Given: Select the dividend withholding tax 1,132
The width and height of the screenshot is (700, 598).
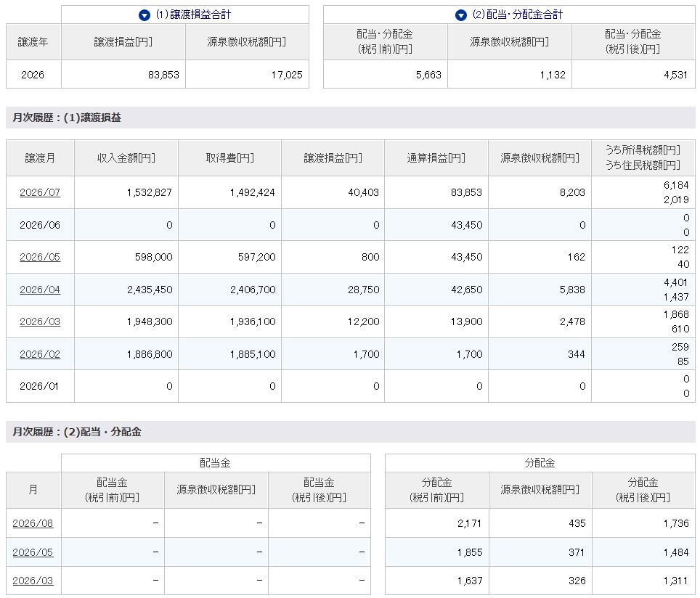Looking at the screenshot, I should pyautogui.click(x=553, y=75).
